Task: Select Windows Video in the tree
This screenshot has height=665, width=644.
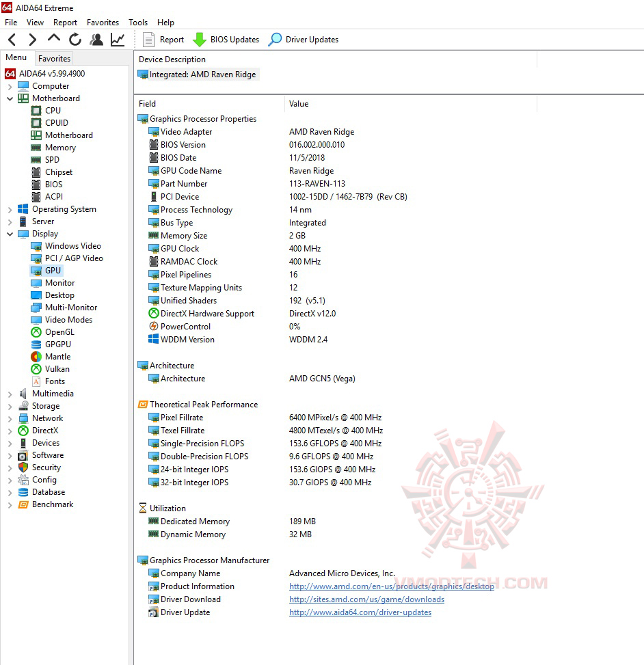Action: [x=73, y=246]
